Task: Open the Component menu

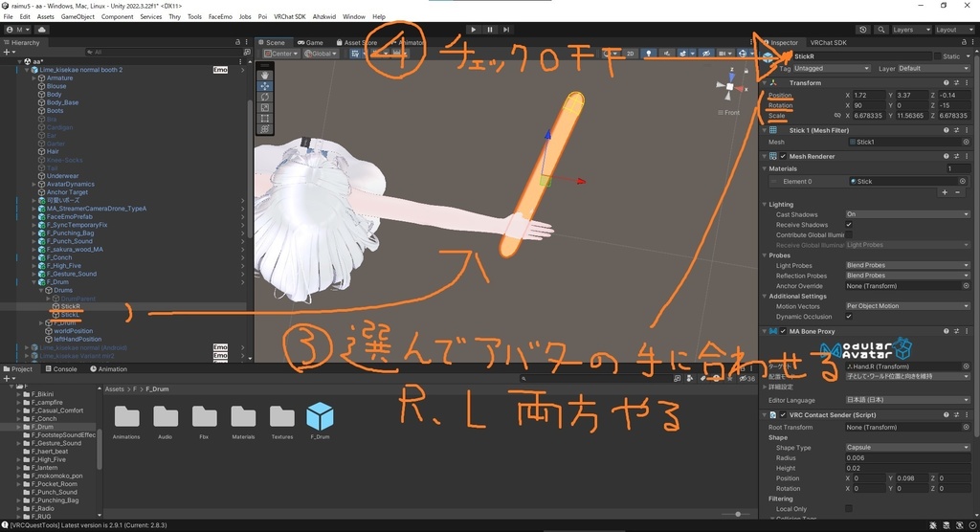Action: click(x=117, y=17)
